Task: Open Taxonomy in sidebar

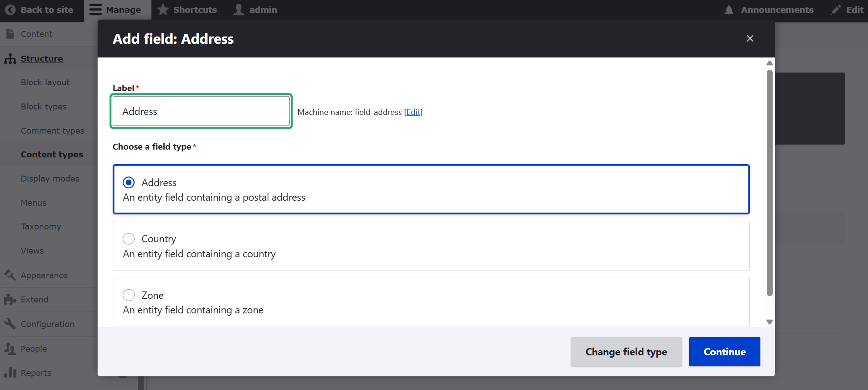Action: coord(41,227)
